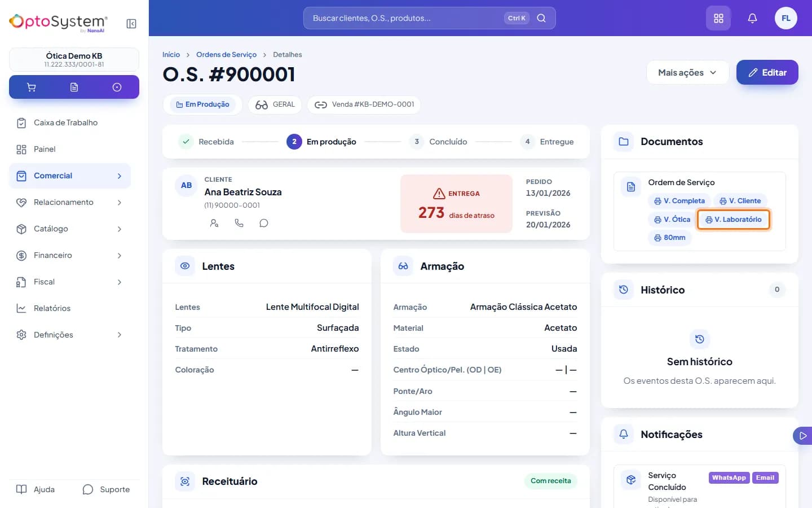Open the Mais ações dropdown
Screen dimensions: 812x508
(x=687, y=72)
